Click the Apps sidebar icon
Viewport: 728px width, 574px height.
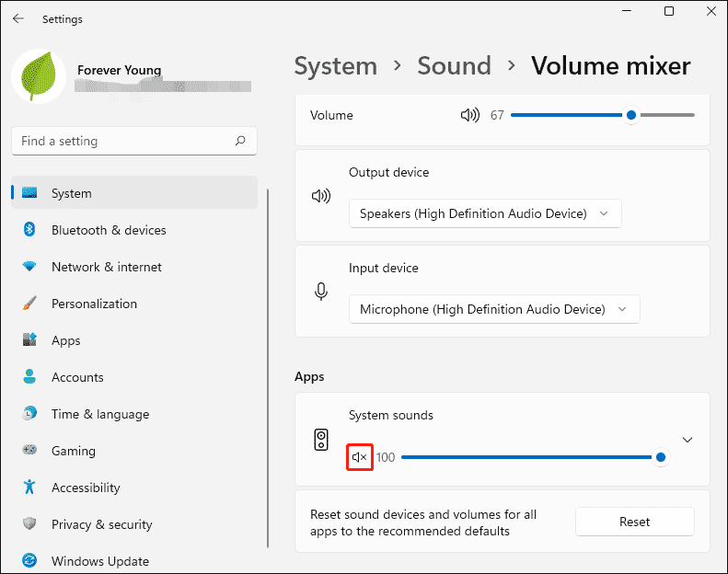coord(29,339)
